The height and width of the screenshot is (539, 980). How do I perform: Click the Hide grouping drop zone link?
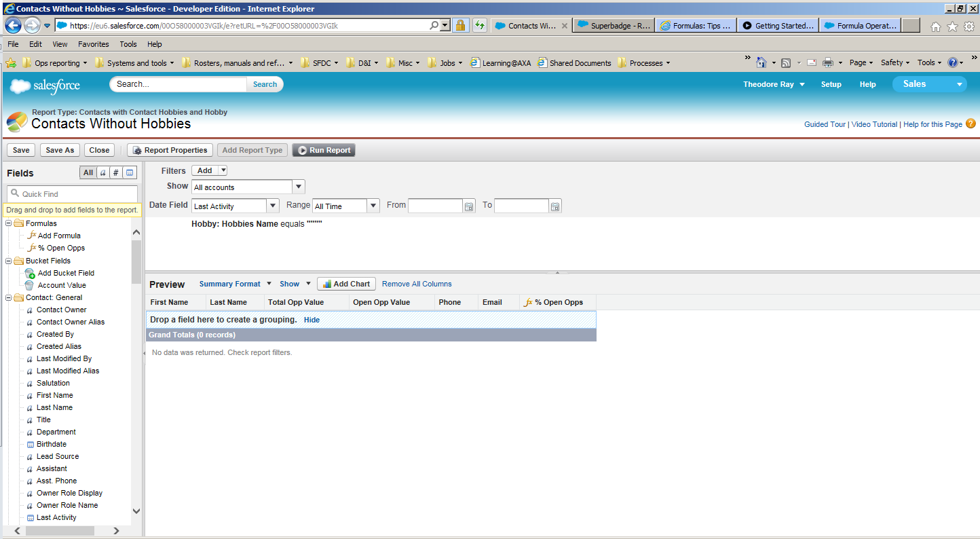(312, 320)
